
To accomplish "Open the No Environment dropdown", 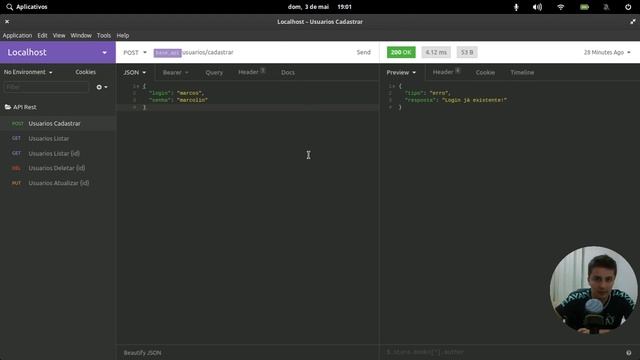I will point(28,72).
